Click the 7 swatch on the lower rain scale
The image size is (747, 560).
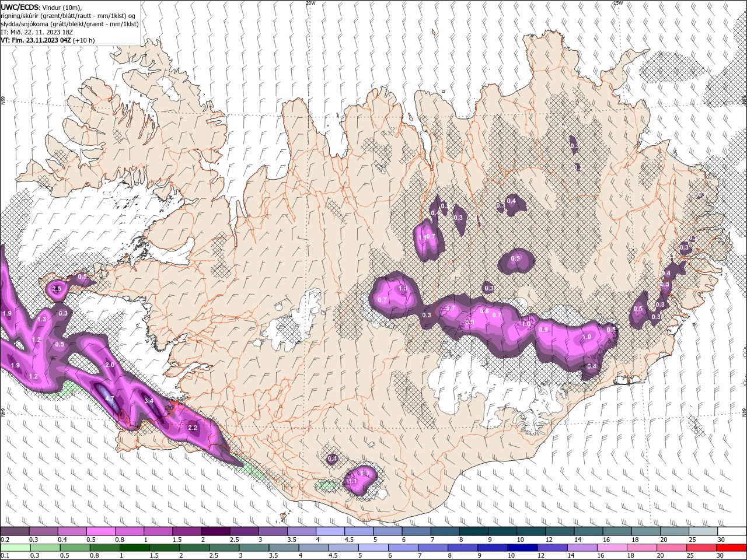coord(432,548)
